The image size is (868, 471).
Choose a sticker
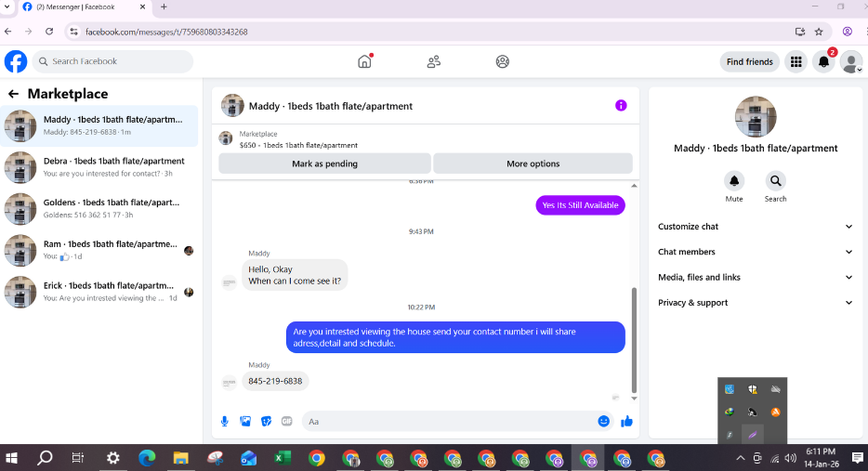(267, 421)
